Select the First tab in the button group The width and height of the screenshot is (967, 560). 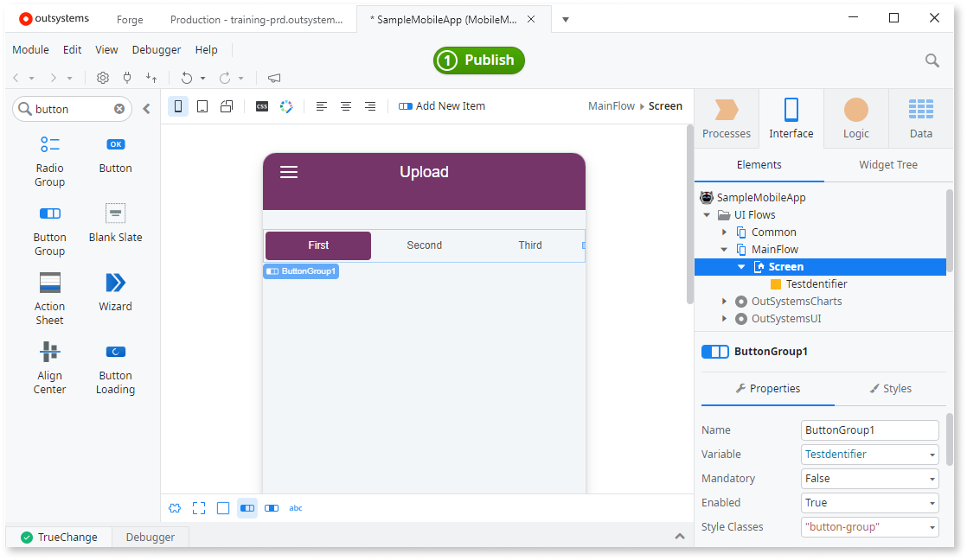coord(317,245)
